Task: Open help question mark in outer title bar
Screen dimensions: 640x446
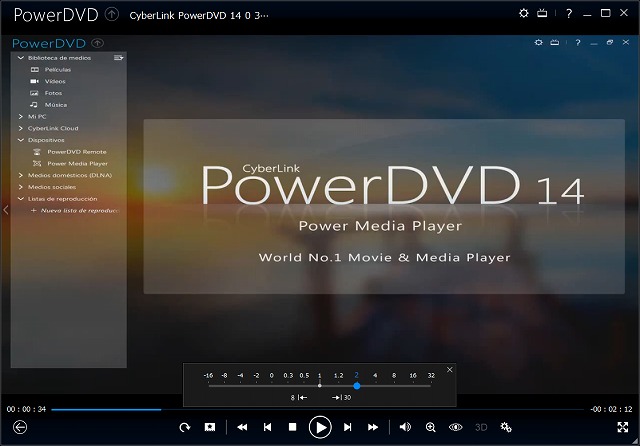Action: (x=569, y=14)
